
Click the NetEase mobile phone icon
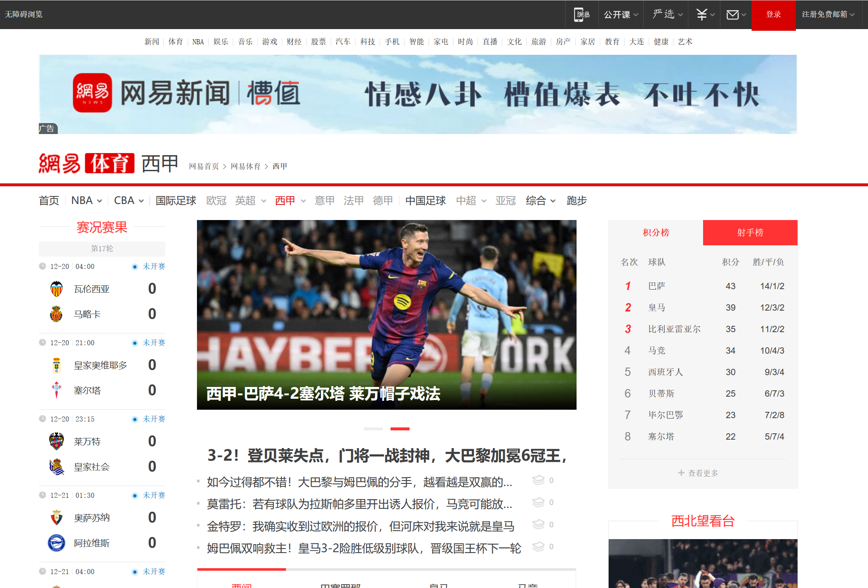pyautogui.click(x=582, y=15)
